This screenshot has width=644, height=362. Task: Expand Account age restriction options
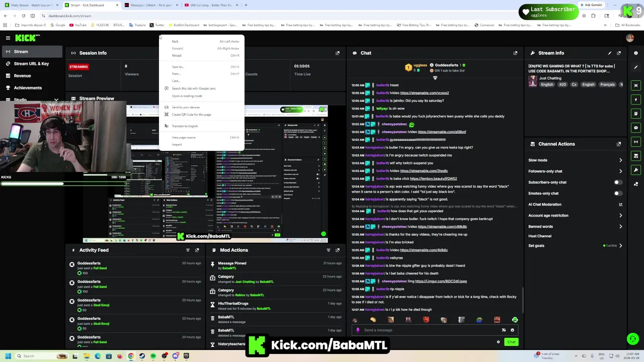620,216
